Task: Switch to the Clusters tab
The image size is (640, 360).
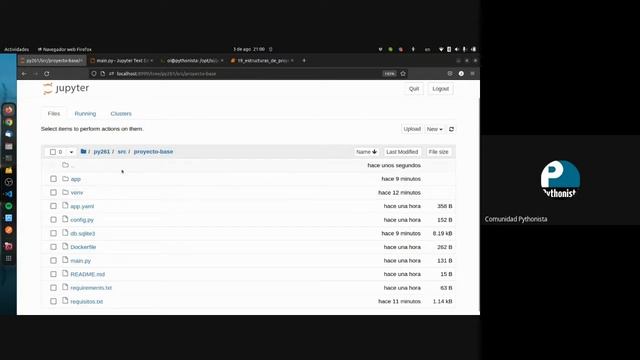Action: 121,113
